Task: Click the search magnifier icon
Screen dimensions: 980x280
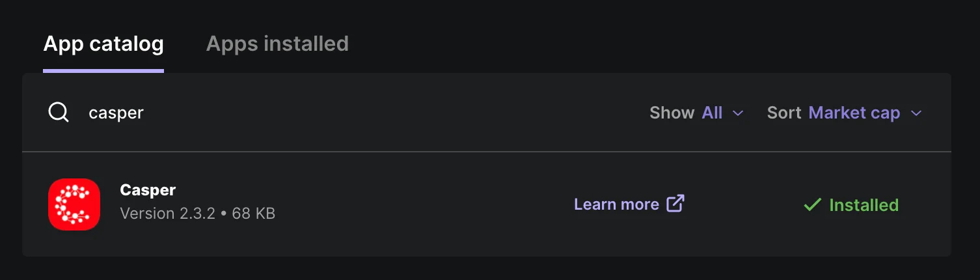Action: click(59, 113)
